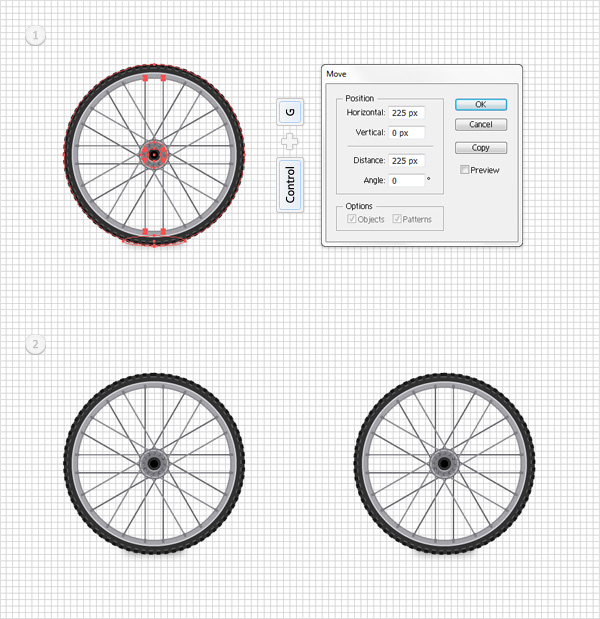Click the Move dialog title bar
This screenshot has width=600, height=619.
tap(422, 74)
